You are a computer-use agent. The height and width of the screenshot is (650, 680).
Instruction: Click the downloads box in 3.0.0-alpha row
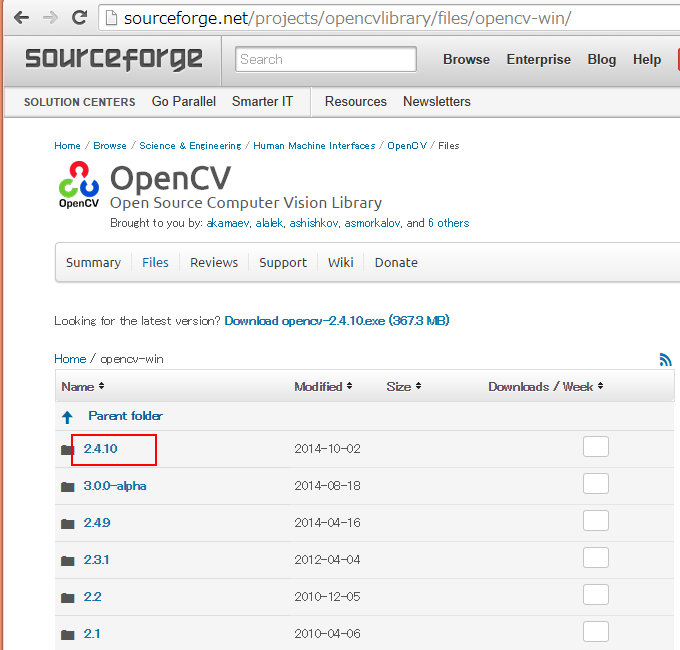pos(596,483)
